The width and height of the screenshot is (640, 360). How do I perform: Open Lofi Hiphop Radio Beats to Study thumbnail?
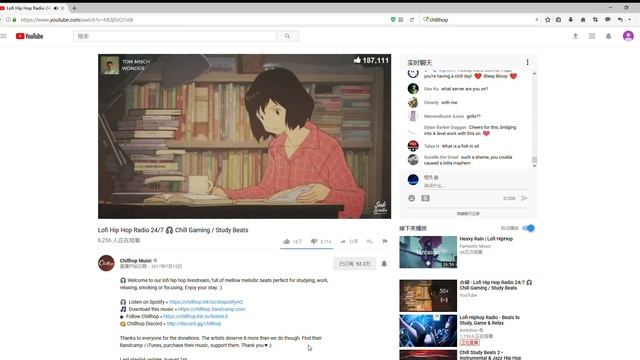point(428,331)
